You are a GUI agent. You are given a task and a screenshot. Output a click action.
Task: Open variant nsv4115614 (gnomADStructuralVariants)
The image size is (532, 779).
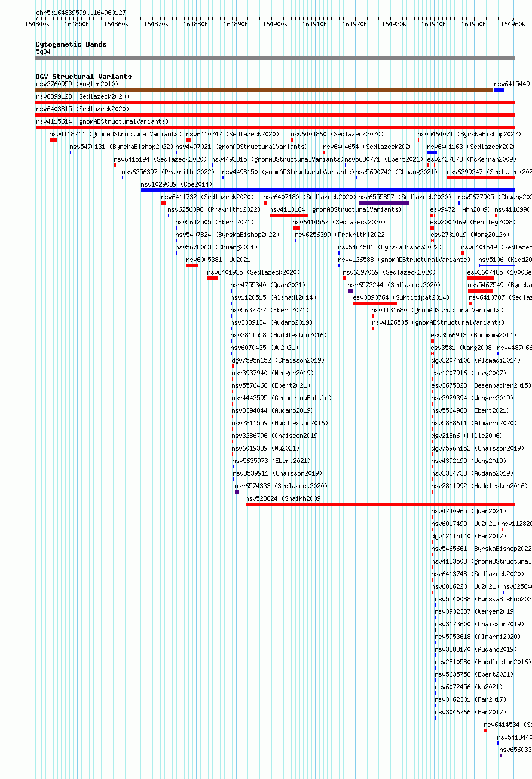102,121
